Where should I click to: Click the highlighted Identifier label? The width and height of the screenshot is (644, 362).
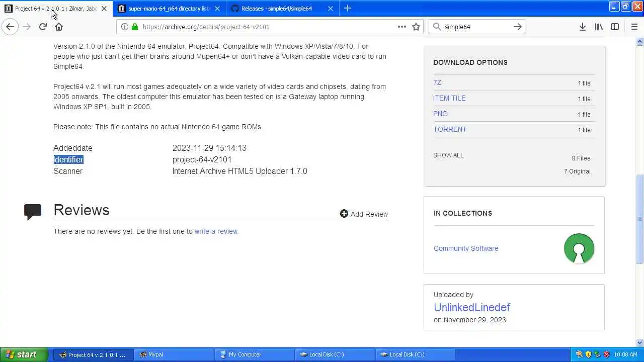pos(68,159)
